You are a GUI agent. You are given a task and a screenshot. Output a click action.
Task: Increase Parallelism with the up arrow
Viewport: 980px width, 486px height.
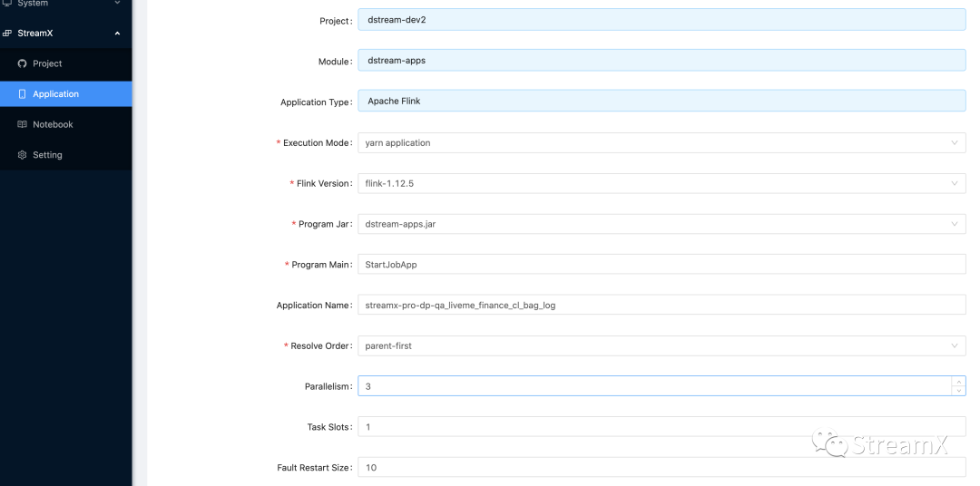click(x=958, y=382)
